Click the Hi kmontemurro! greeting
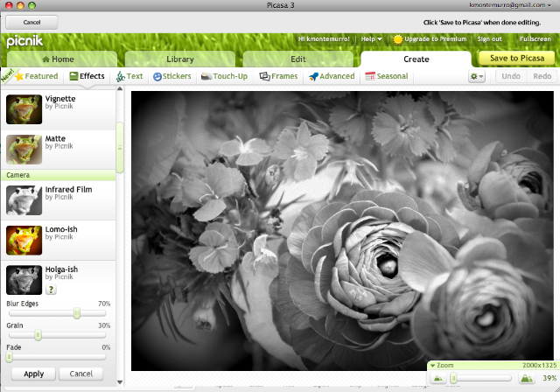The image size is (560, 392). (324, 38)
